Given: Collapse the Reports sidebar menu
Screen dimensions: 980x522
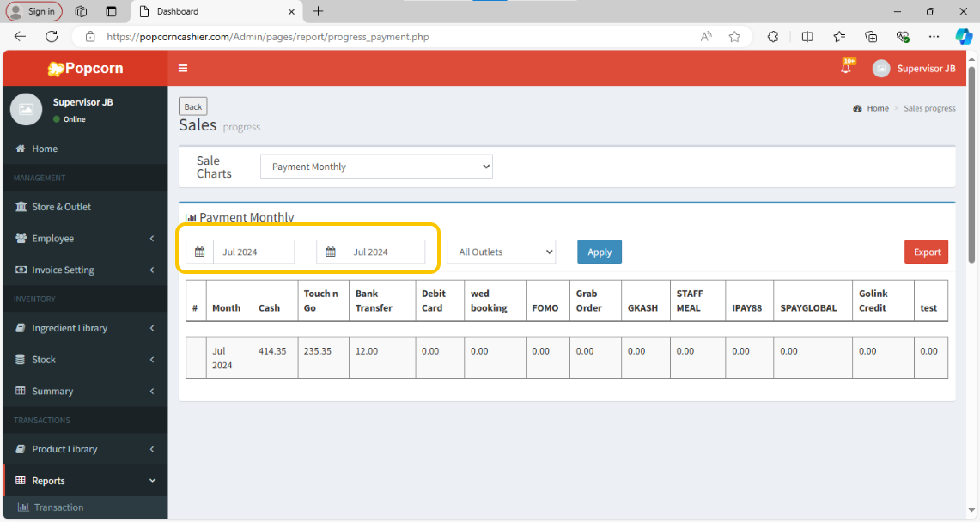Looking at the screenshot, I should pyautogui.click(x=85, y=480).
